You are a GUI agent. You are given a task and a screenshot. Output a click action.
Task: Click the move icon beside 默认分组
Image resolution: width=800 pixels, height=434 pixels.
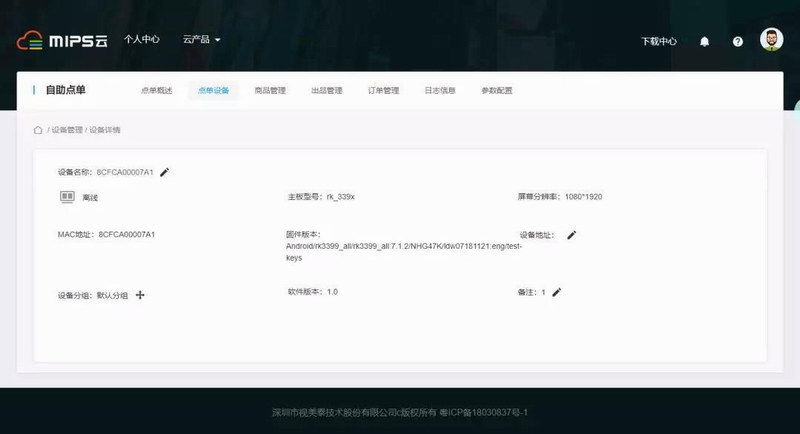coord(140,295)
